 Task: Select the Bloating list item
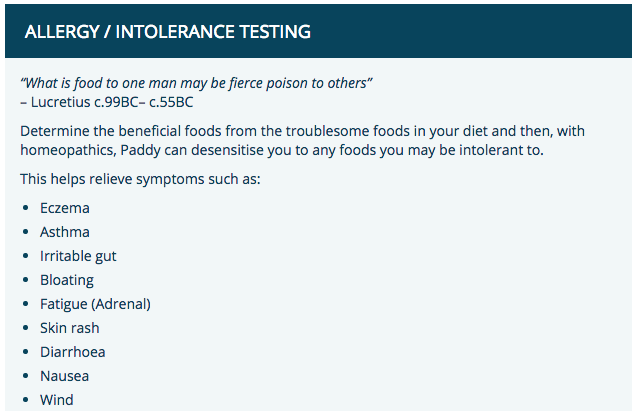pyautogui.click(x=67, y=280)
